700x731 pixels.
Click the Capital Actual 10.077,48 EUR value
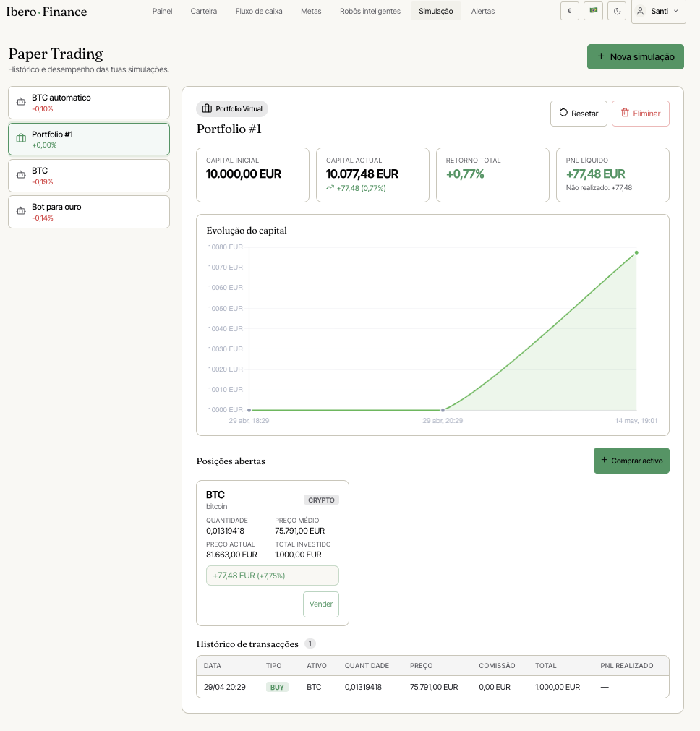(x=362, y=174)
